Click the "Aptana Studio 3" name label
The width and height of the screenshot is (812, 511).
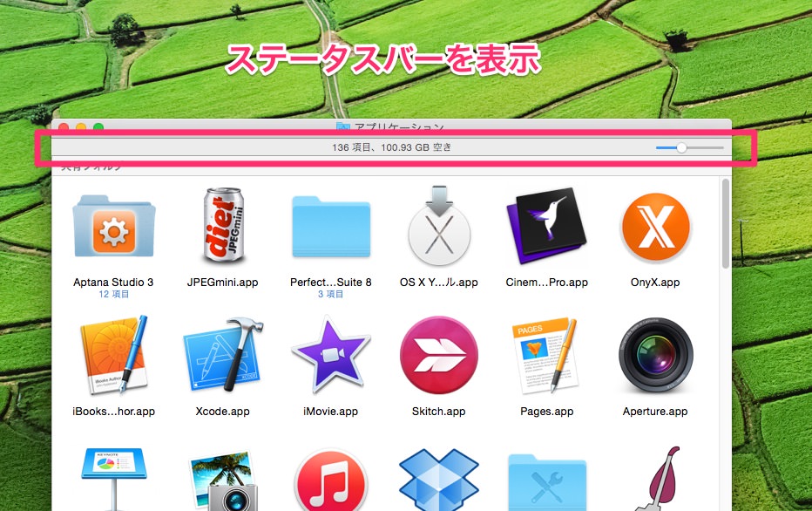[x=113, y=283]
